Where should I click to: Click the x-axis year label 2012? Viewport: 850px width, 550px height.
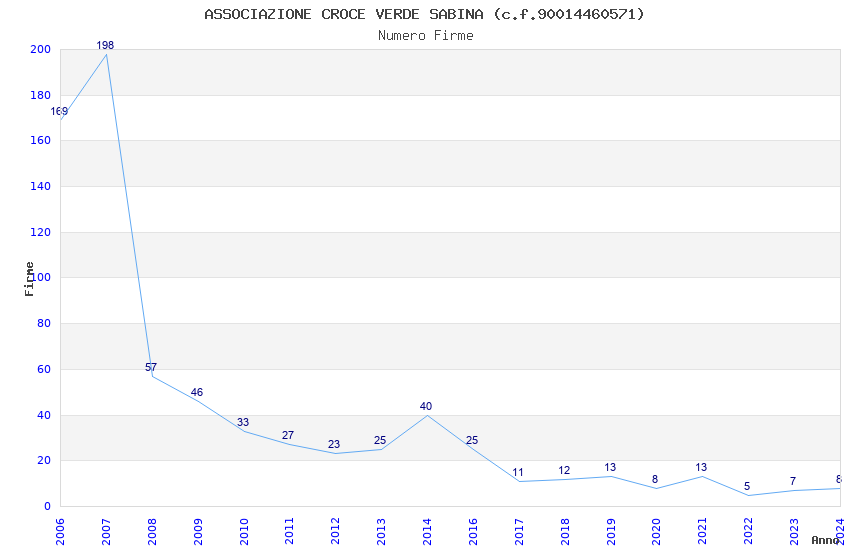click(x=336, y=532)
